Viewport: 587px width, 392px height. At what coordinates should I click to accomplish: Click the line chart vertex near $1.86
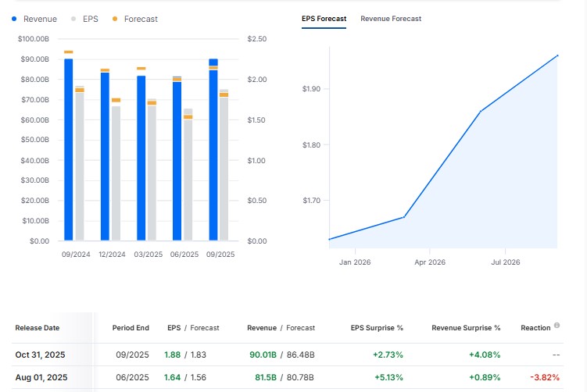coord(480,112)
